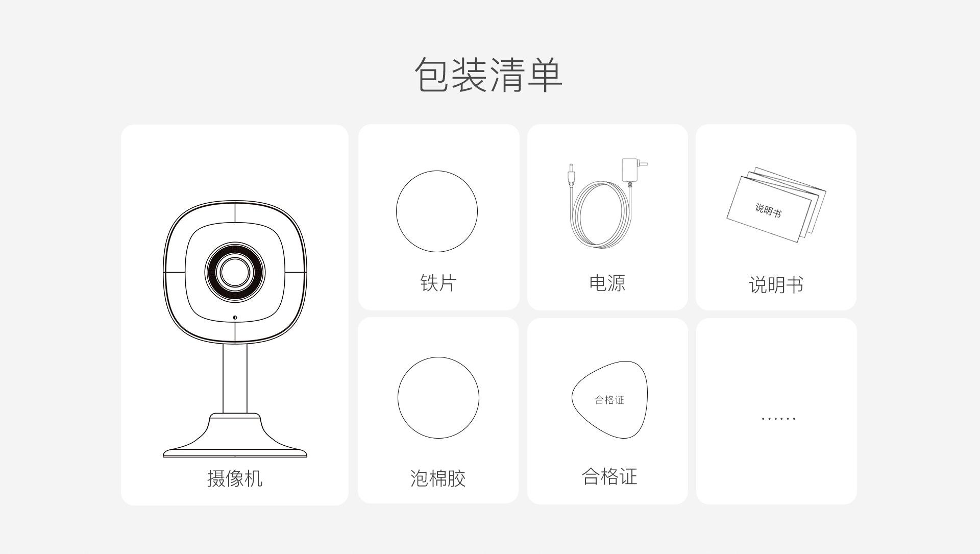
Task: Click the 说明书 caption below booklet
Action: (776, 284)
